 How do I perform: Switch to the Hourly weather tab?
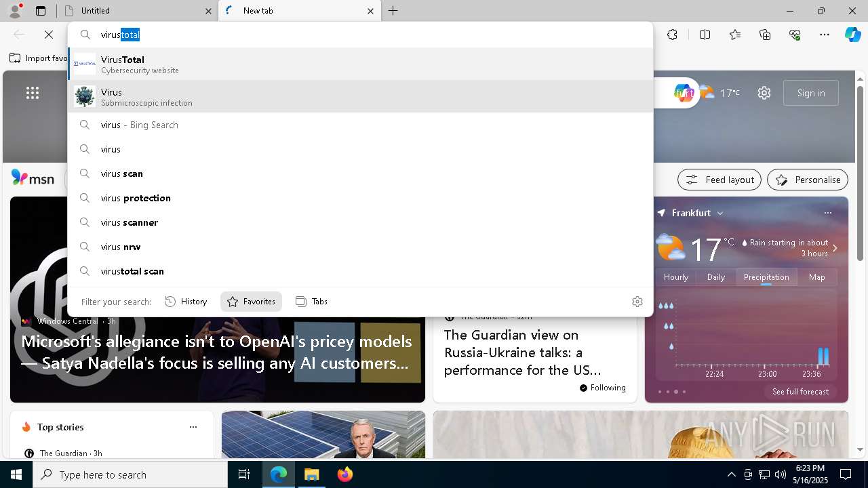(676, 277)
